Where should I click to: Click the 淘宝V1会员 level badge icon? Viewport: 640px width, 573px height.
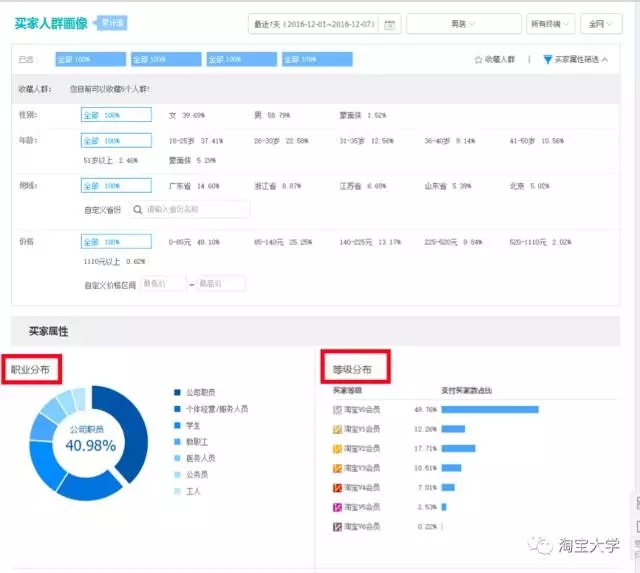pos(337,429)
